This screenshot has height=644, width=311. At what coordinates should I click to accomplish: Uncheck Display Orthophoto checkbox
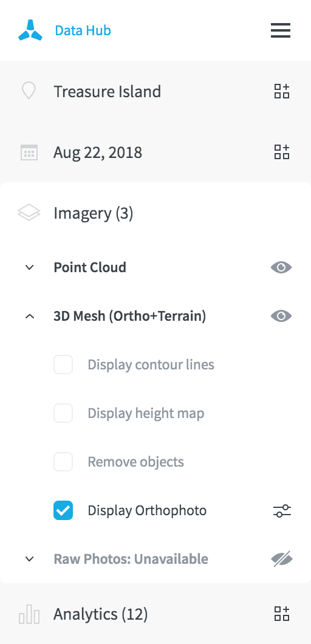point(63,510)
